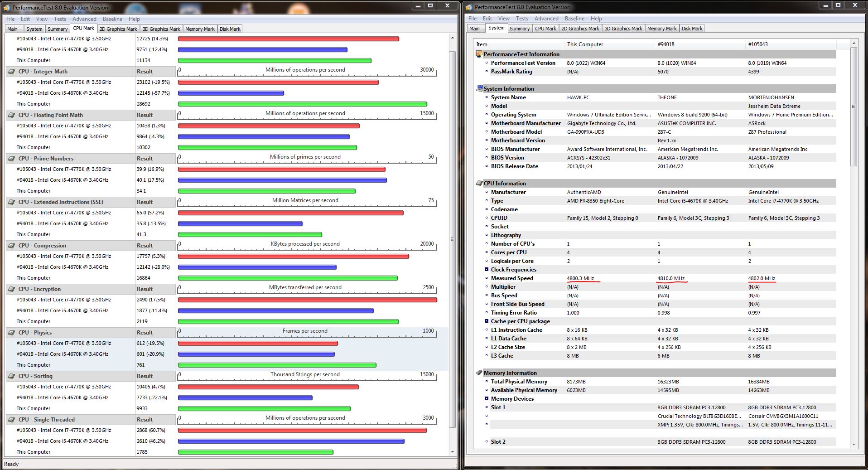Select the '4802.0 MHz' measured speed value

[762, 278]
